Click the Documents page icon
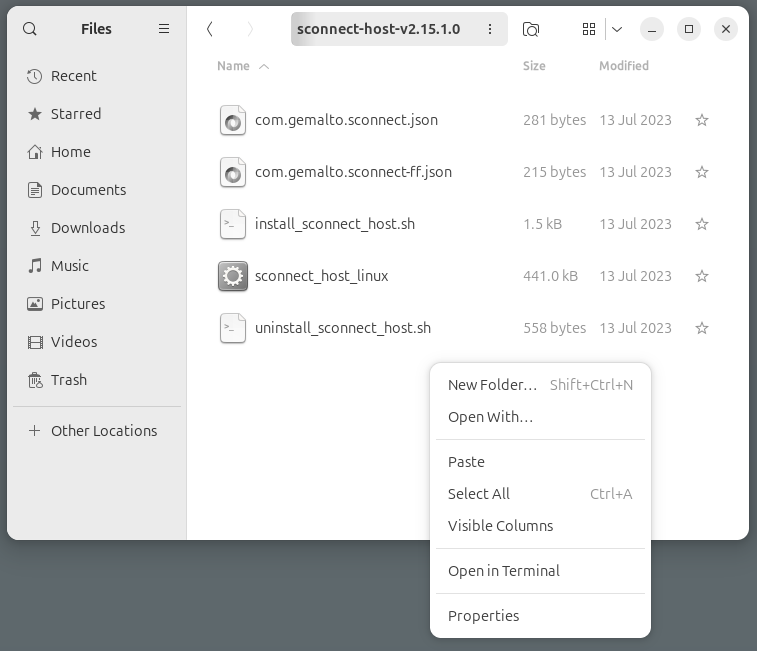 coord(35,190)
